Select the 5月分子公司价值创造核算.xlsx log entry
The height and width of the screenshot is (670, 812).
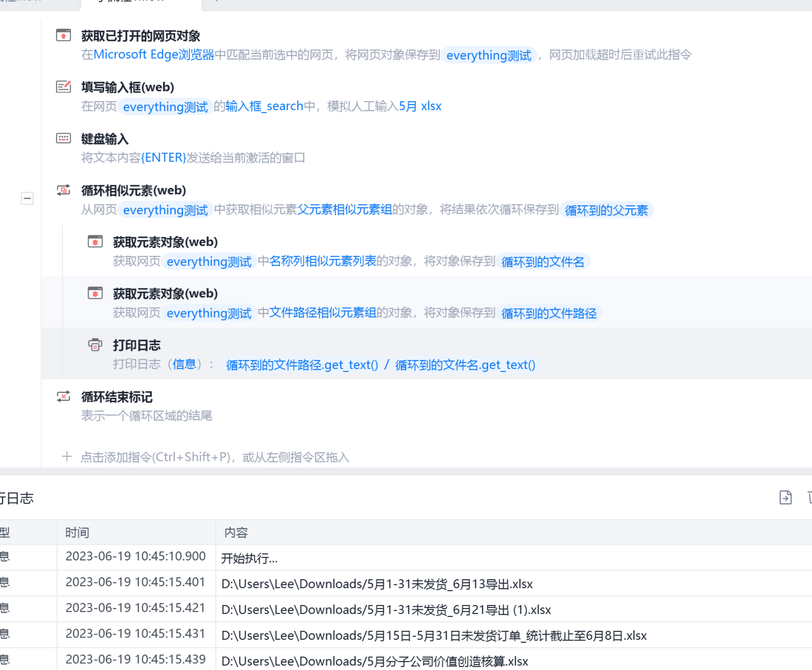tap(374, 661)
